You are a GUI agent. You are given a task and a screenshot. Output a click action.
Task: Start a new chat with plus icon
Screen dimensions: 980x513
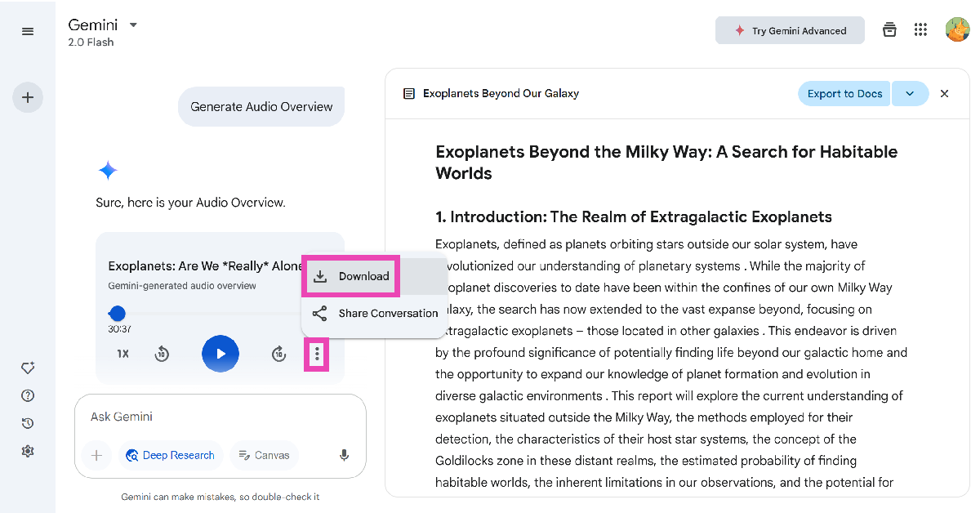(28, 98)
